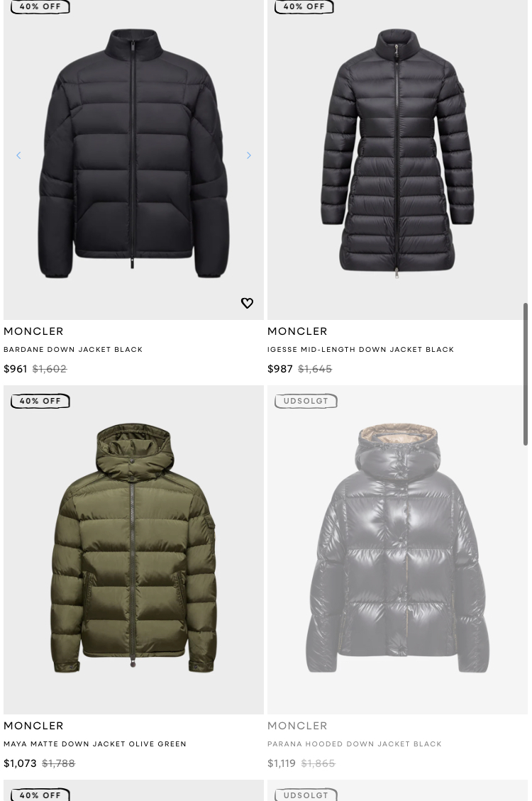532x801 pixels.
Task: Click the $987 price of Igesse jacket
Action: pos(279,369)
